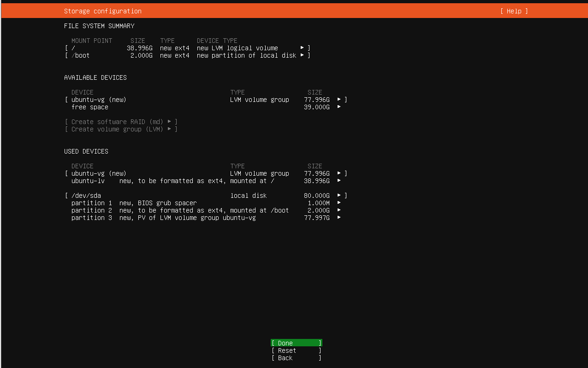Select the /dev/sda disk entry
The height and width of the screenshot is (368, 588).
[206, 196]
